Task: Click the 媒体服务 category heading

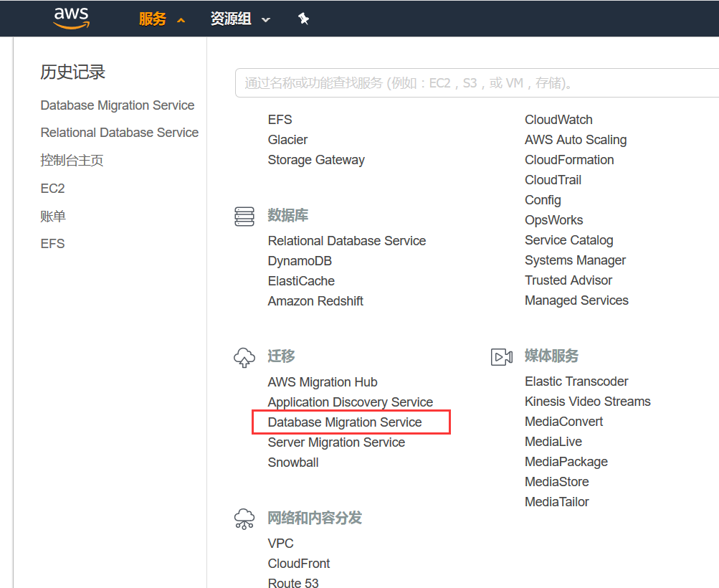Action: [x=552, y=356]
